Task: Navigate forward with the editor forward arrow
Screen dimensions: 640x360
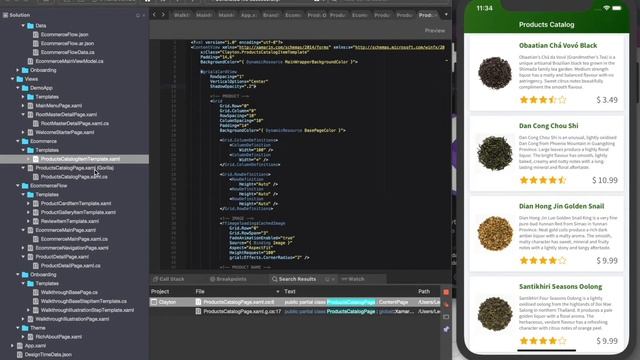Action: click(x=163, y=15)
